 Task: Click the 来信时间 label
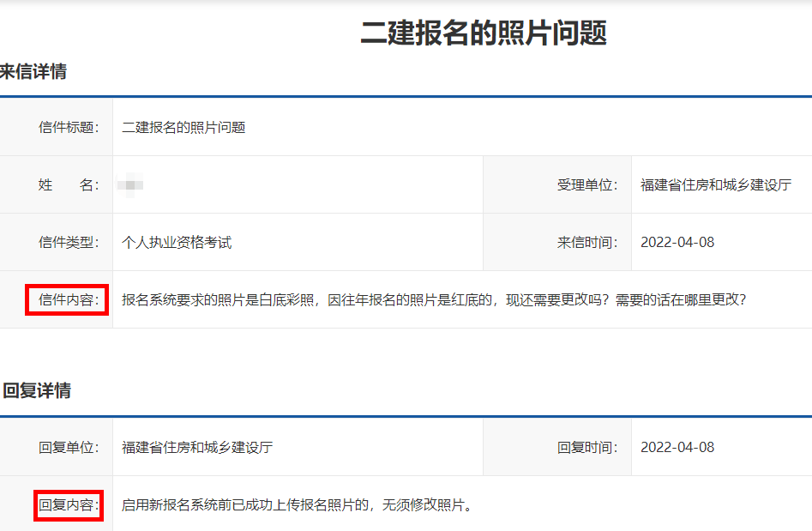[587, 242]
